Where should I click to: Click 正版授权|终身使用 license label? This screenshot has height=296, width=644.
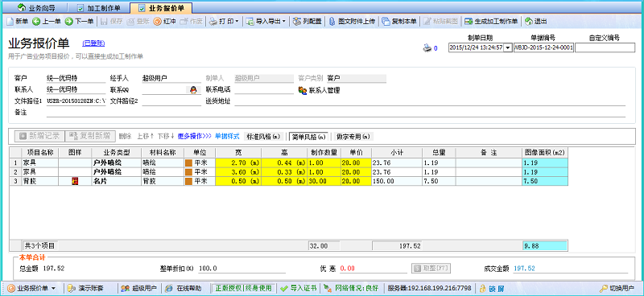[243, 288]
